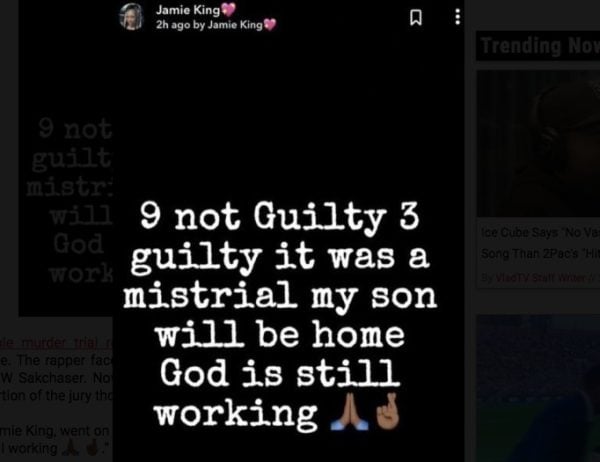Click the crossed fingers emoji
The image size is (600, 462).
click(388, 411)
